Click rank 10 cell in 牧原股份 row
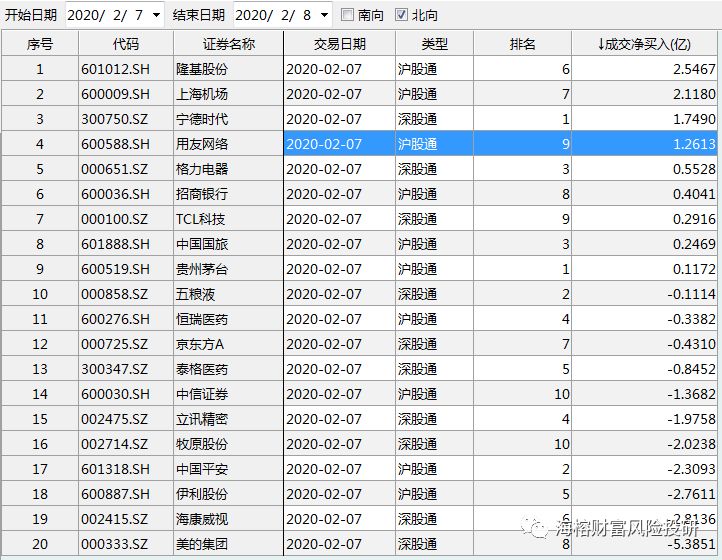The image size is (722, 560). 522,443
